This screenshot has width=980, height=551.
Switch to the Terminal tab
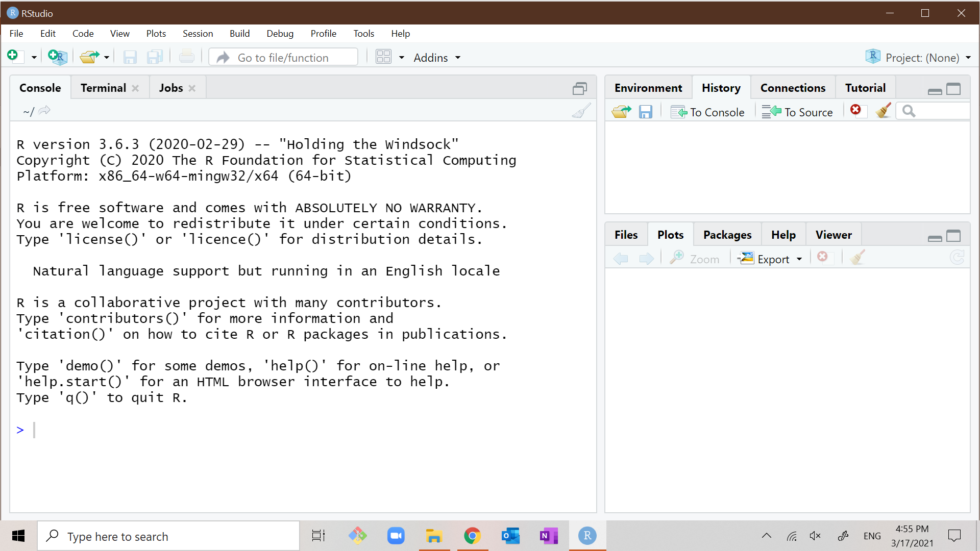[x=103, y=88]
